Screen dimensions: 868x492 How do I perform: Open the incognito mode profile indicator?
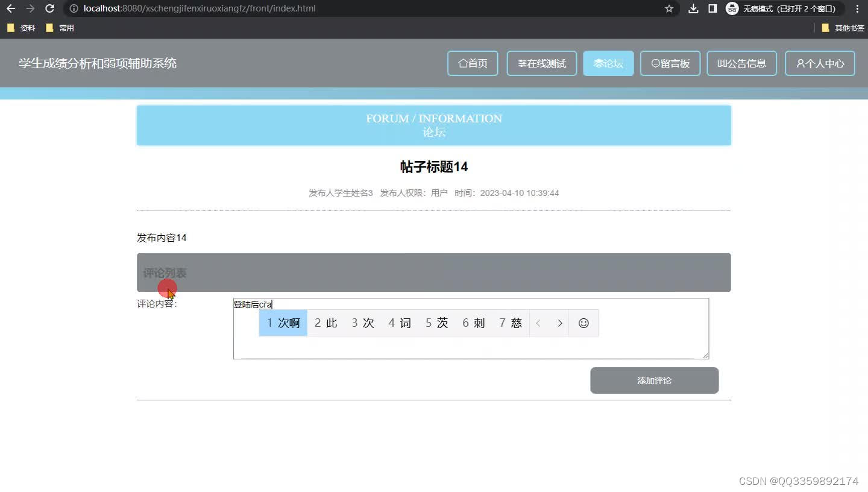pyautogui.click(x=784, y=8)
